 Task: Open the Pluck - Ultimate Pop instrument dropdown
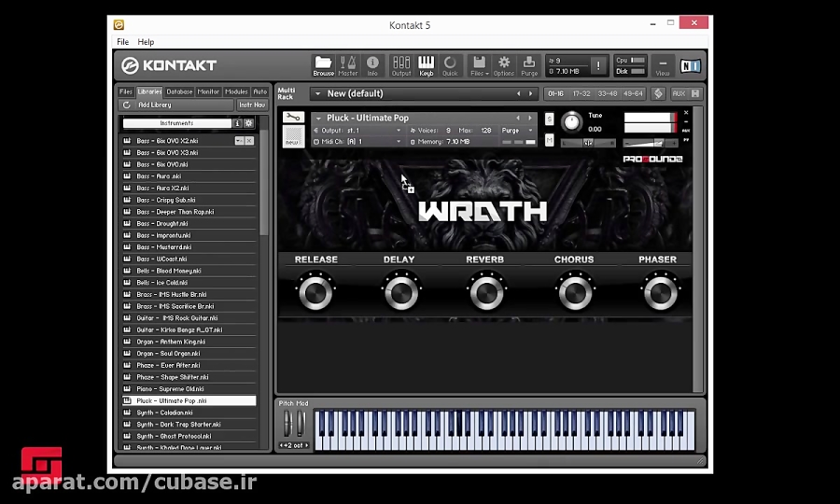coord(319,118)
